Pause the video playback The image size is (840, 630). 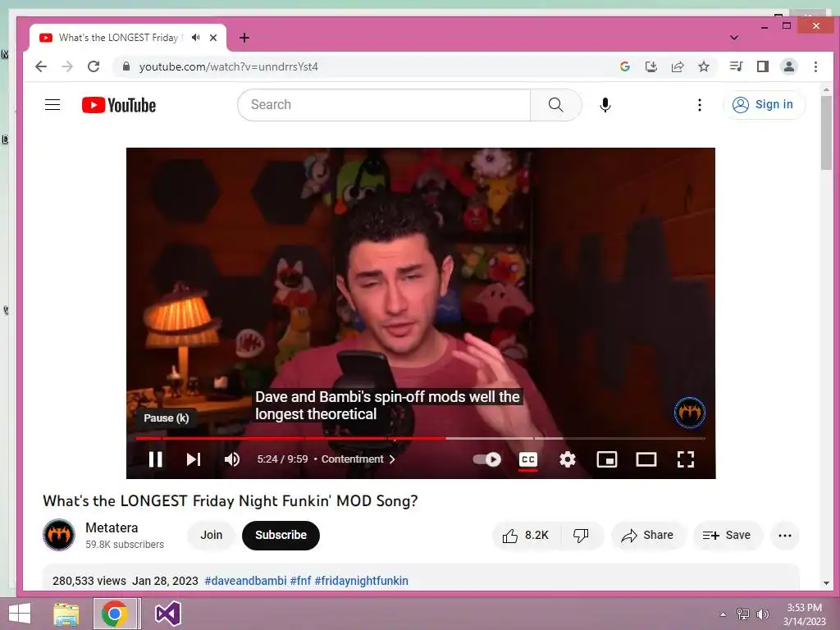click(x=155, y=459)
